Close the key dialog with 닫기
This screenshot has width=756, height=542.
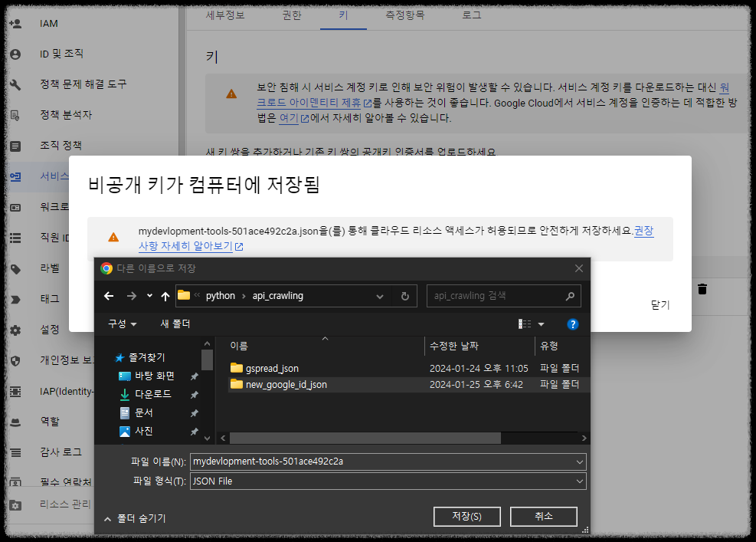tap(660, 305)
